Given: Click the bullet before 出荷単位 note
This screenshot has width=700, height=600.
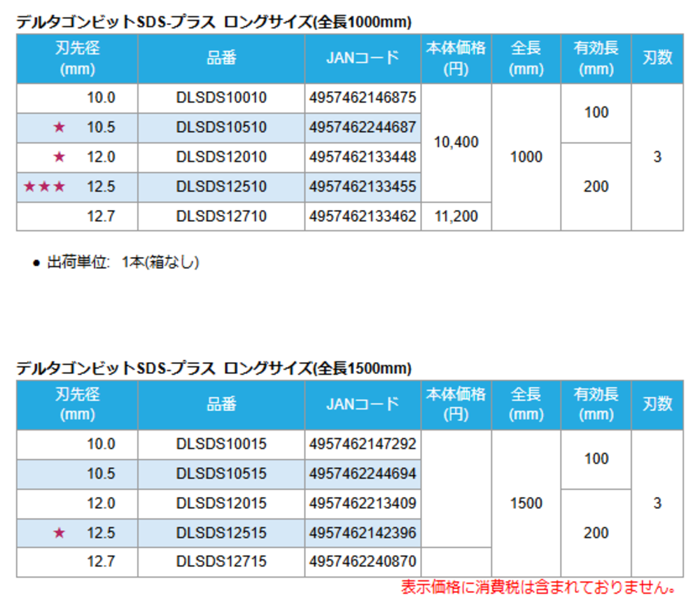Looking at the screenshot, I should pos(36,264).
